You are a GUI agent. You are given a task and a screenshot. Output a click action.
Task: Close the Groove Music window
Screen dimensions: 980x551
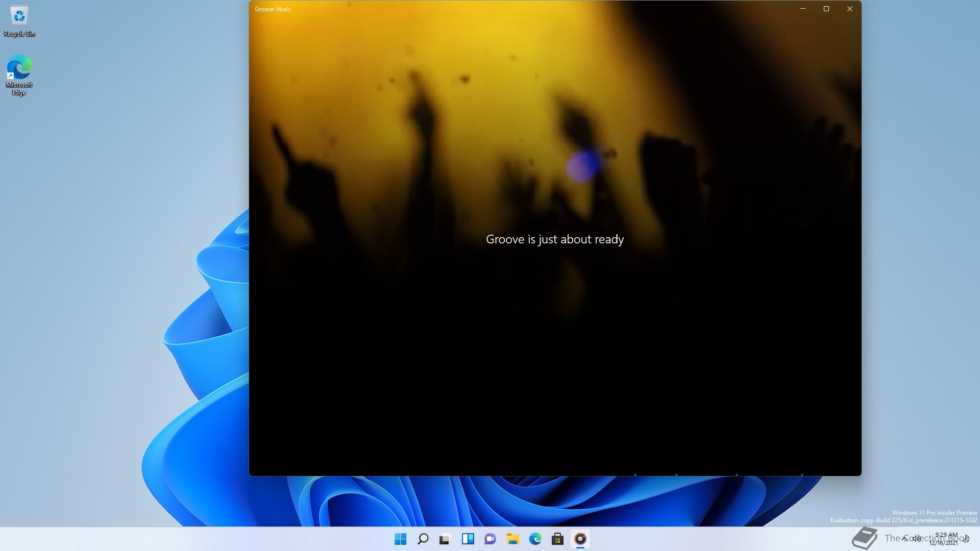pos(850,9)
